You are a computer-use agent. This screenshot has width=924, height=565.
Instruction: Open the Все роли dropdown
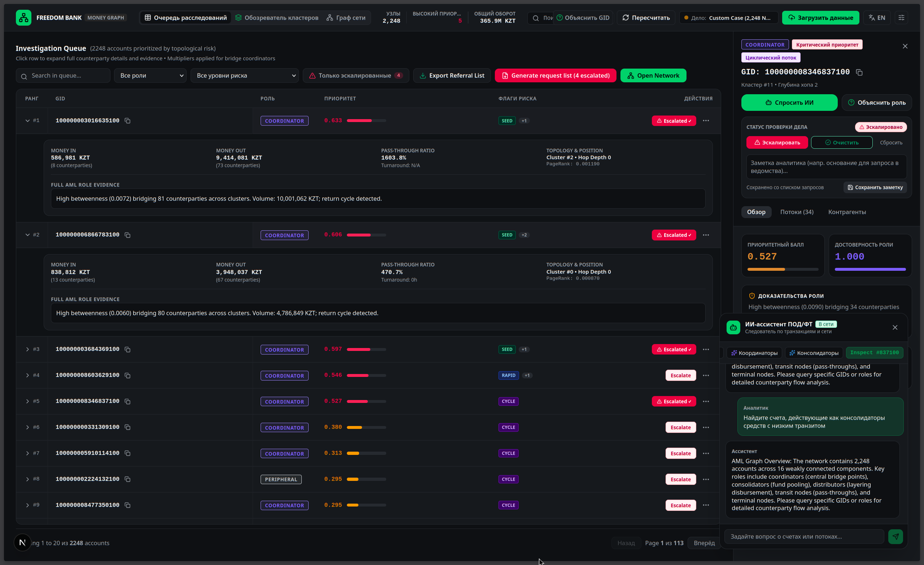[151, 75]
